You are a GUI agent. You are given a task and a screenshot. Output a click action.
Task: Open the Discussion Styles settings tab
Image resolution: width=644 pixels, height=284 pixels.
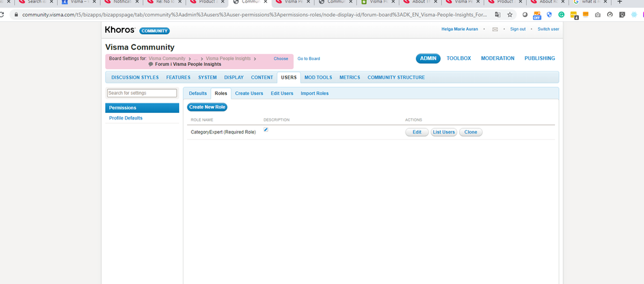tap(135, 77)
